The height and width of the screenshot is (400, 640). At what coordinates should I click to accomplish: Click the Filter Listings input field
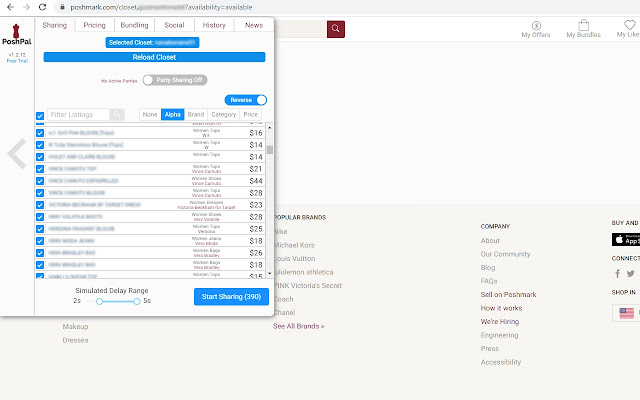pos(79,114)
